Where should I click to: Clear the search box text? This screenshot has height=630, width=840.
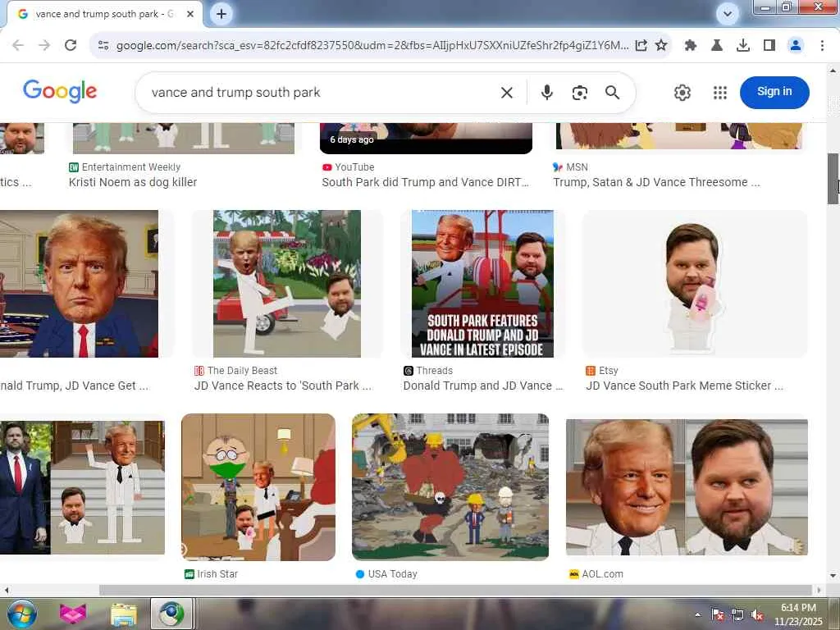point(507,93)
